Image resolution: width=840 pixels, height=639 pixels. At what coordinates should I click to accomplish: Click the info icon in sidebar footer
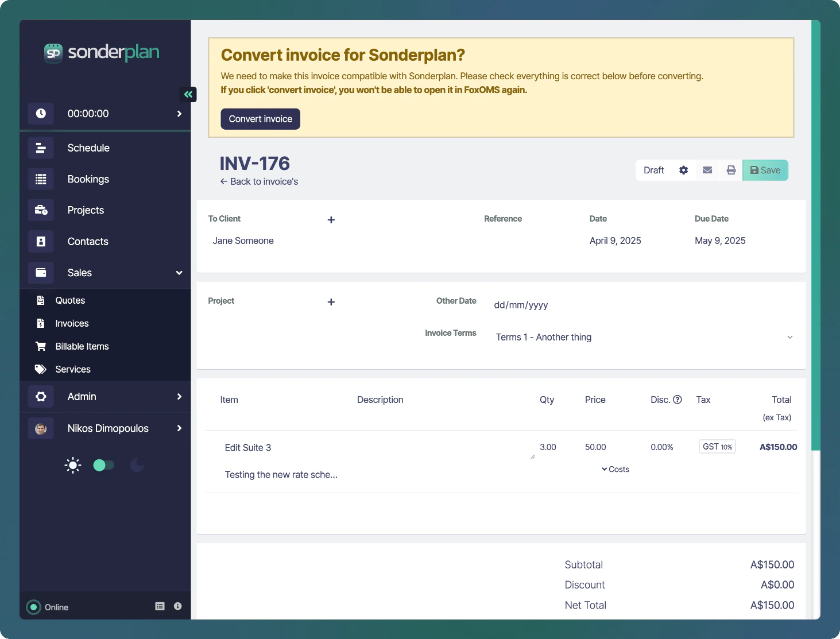178,606
